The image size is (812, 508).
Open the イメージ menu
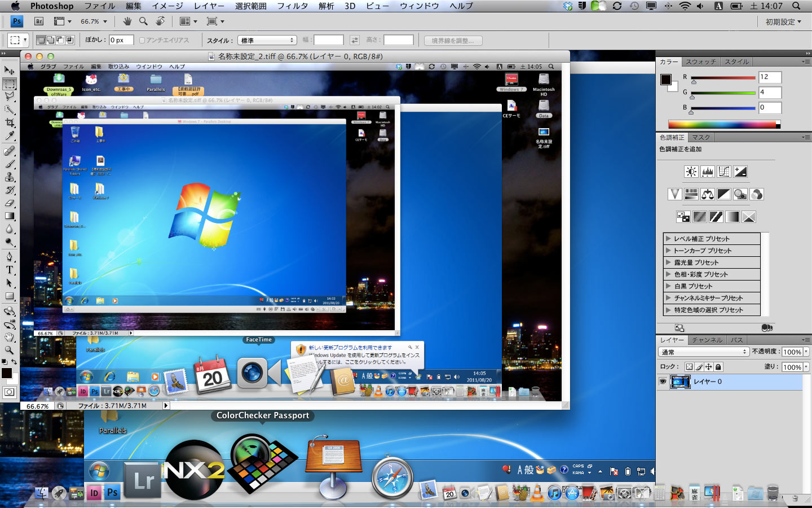(x=167, y=6)
